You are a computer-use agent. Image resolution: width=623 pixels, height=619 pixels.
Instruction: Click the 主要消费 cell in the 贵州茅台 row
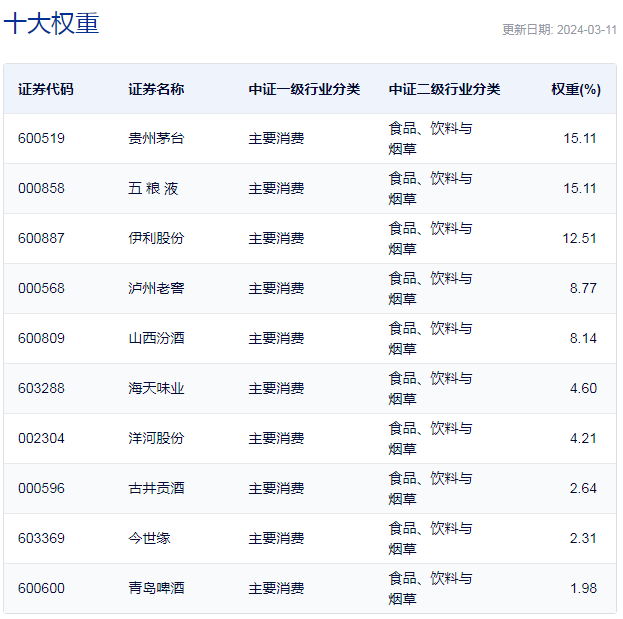coord(276,138)
